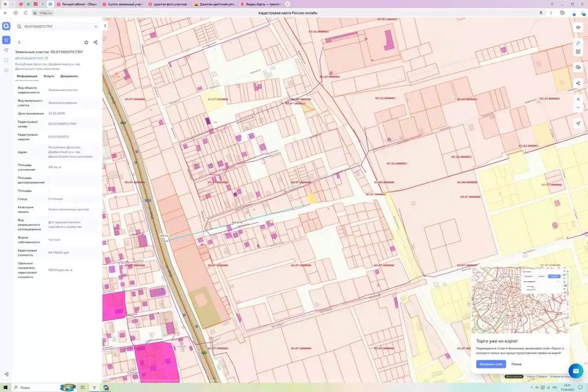Image resolution: width=588 pixels, height=392 pixels.
Task: Open the cloud icon in left sidebar
Action: pos(6,70)
